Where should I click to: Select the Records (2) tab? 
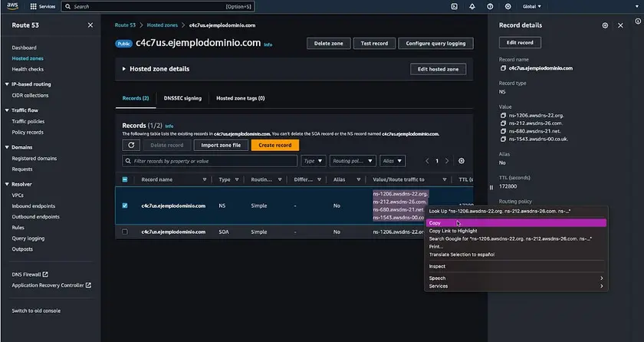136,98
